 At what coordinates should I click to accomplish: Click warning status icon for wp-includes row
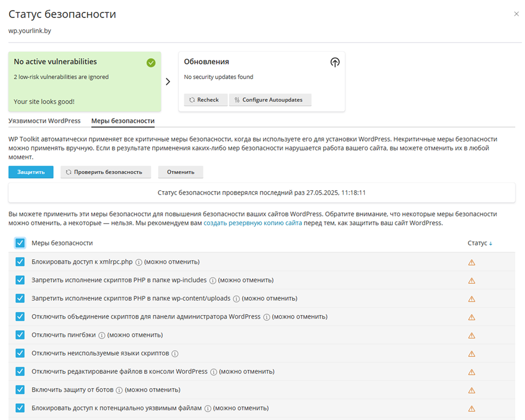472,281
